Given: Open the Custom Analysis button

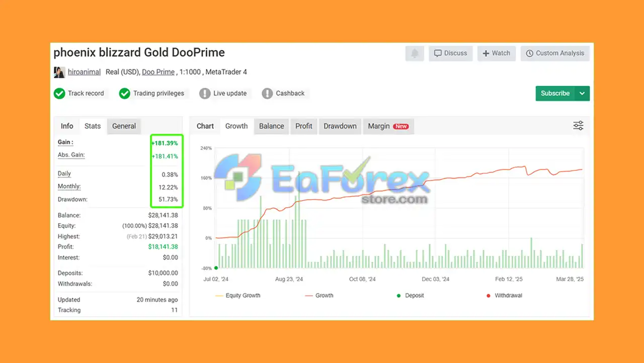Looking at the screenshot, I should [x=555, y=53].
